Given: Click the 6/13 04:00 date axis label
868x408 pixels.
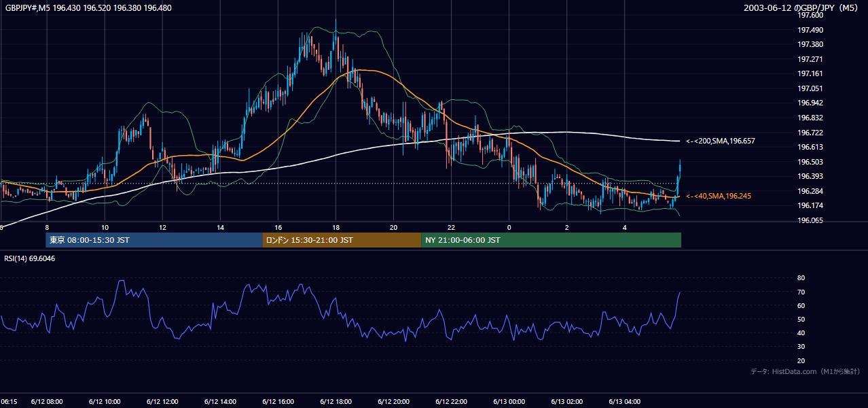Looking at the screenshot, I should [x=624, y=401].
